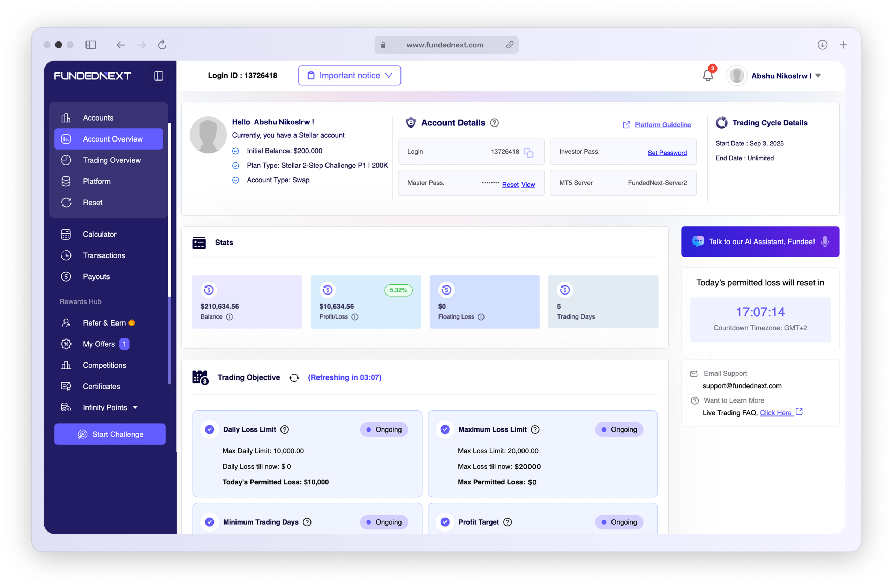Open the Abshu NikosIrw user menu arrow

818,76
